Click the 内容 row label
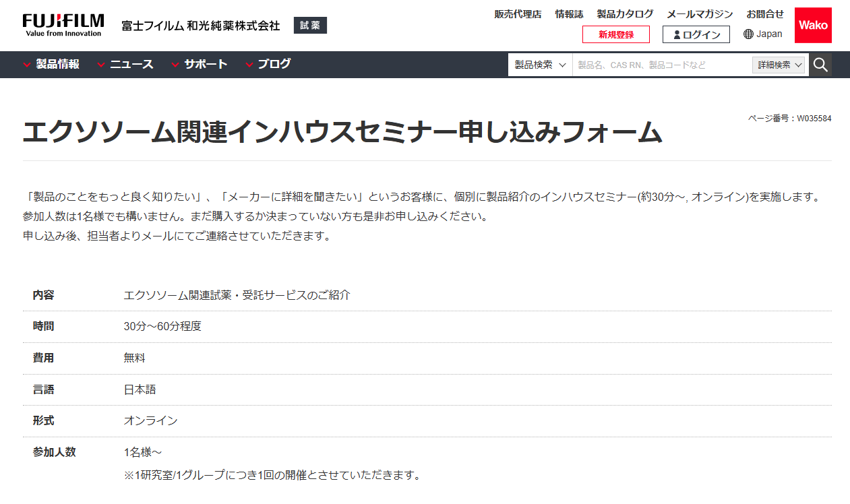Viewport: 850px width, 504px height. 43,295
